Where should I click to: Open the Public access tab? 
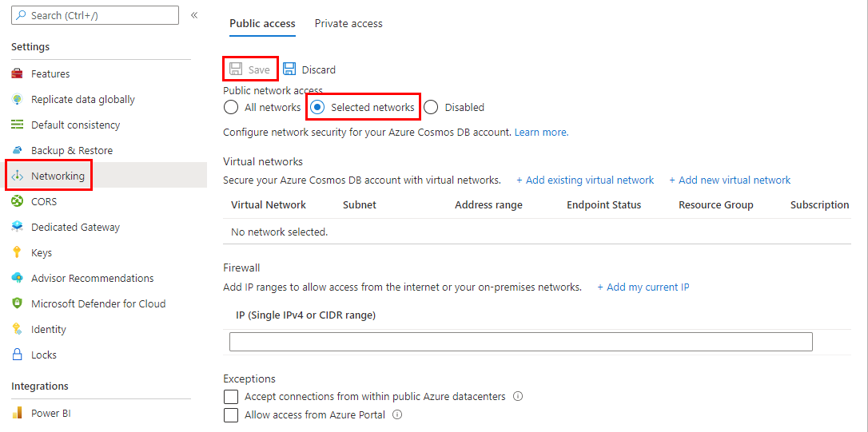click(x=262, y=23)
